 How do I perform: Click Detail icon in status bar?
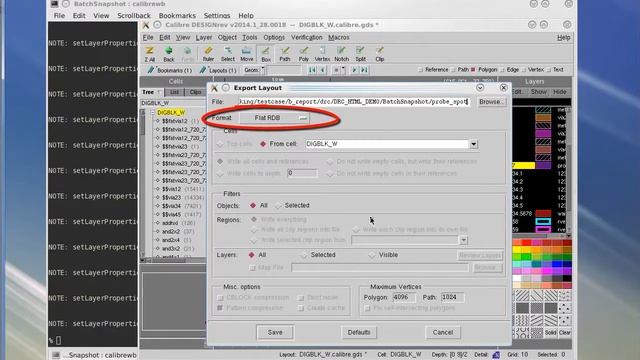(496, 355)
